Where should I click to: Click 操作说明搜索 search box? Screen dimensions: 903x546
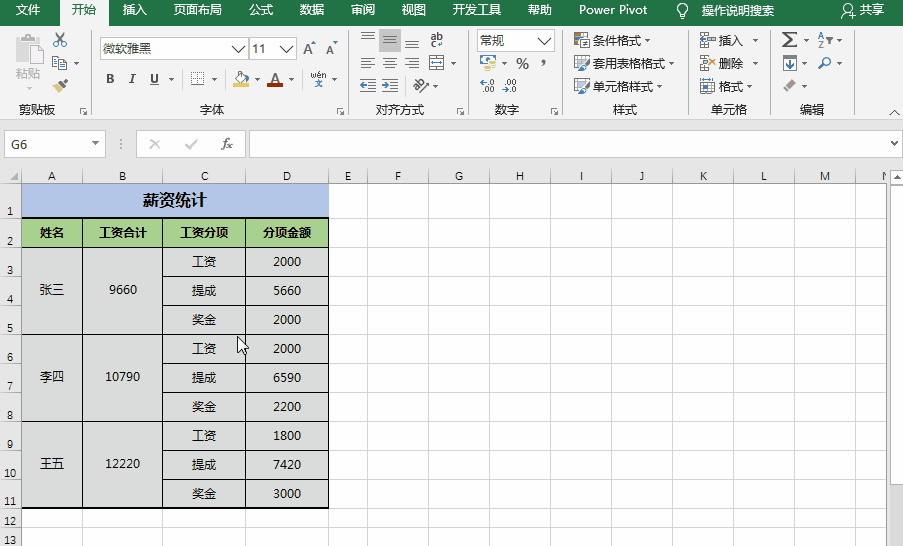coord(737,10)
